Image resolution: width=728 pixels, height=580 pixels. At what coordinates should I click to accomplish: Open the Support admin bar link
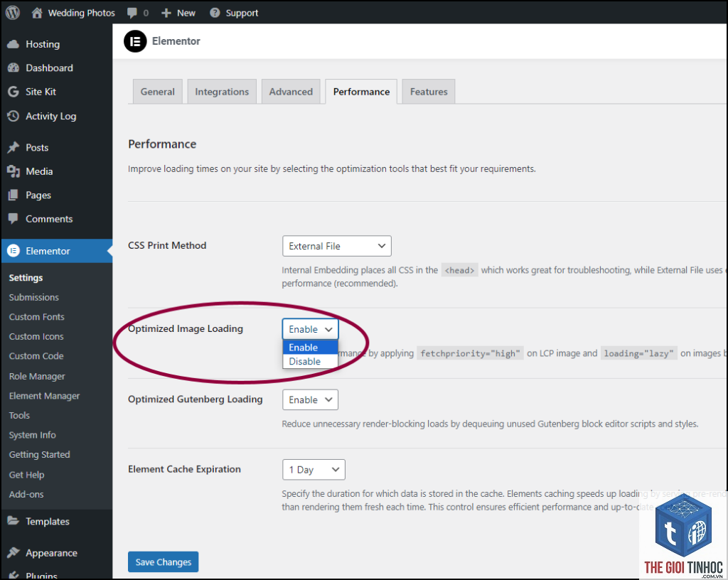242,13
